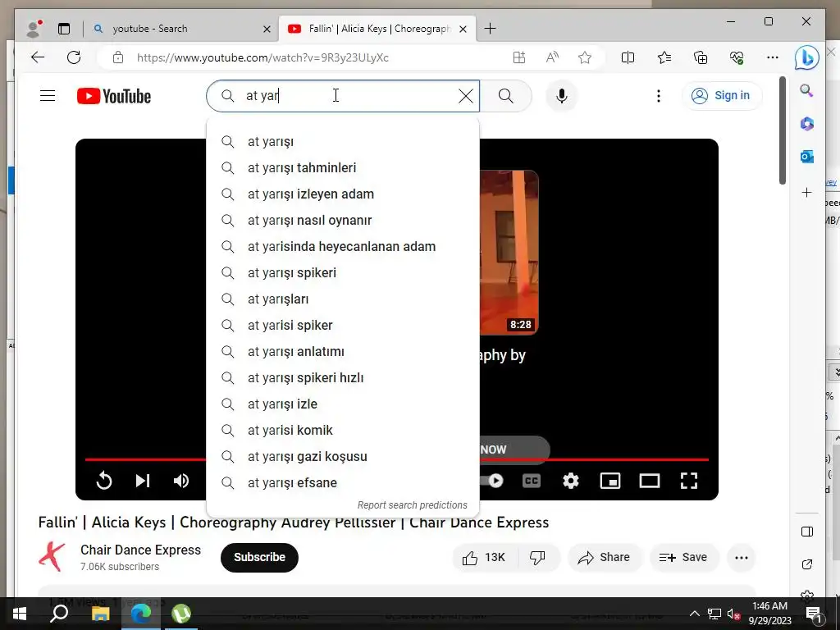Open the Chair Dance Express channel avatar
Image resolution: width=840 pixels, height=630 pixels.
pos(52,557)
